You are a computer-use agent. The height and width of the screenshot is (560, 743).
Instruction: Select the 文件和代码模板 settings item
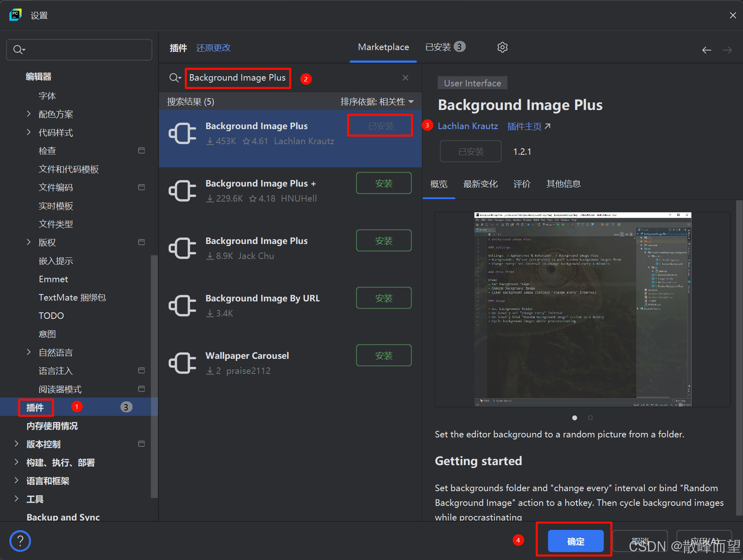coord(68,169)
